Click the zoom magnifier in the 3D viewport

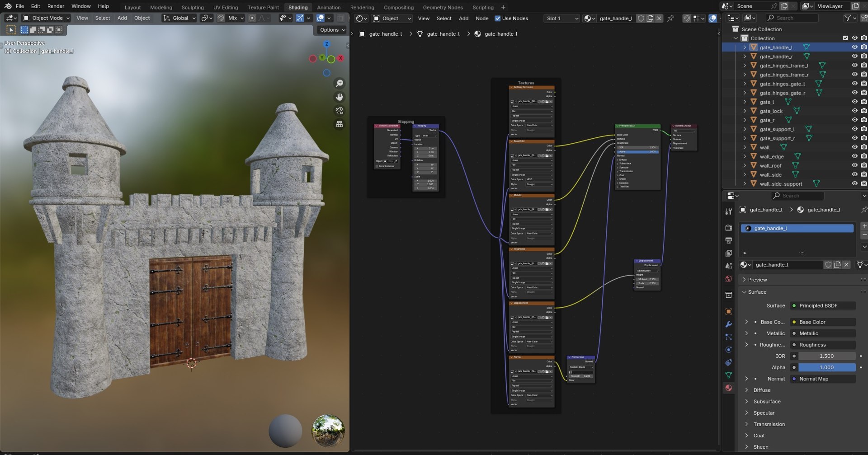pyautogui.click(x=339, y=84)
